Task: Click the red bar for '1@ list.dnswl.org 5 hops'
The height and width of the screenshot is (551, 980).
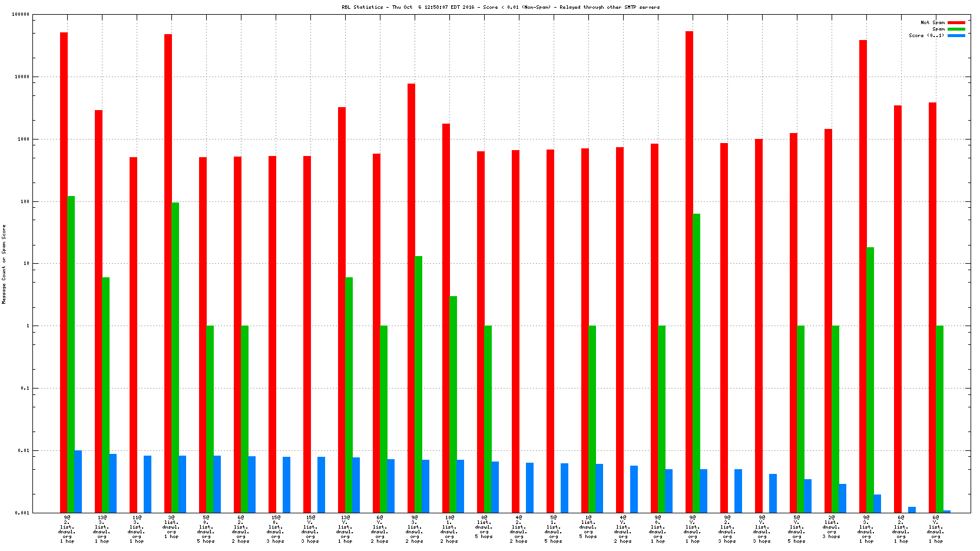Action: tap(585, 330)
